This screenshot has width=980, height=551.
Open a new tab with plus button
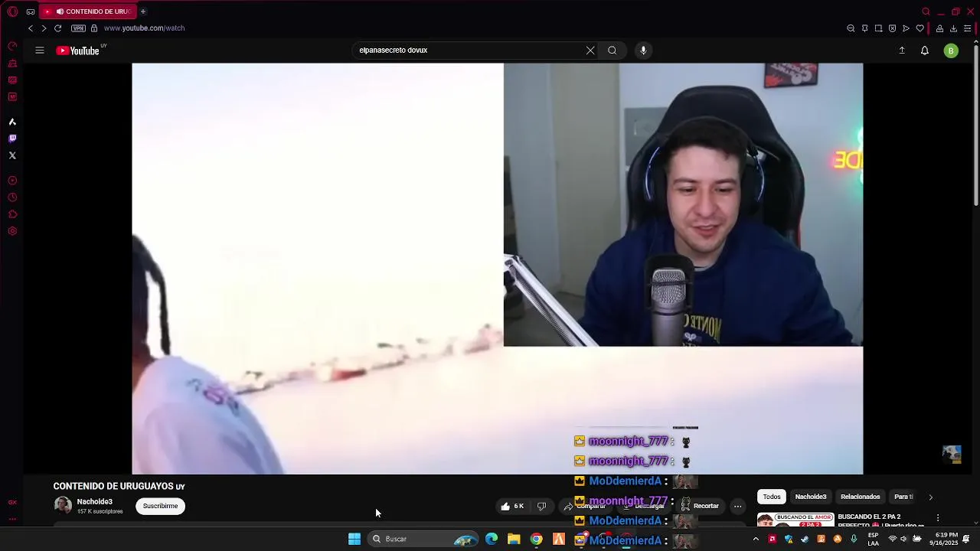tap(143, 11)
